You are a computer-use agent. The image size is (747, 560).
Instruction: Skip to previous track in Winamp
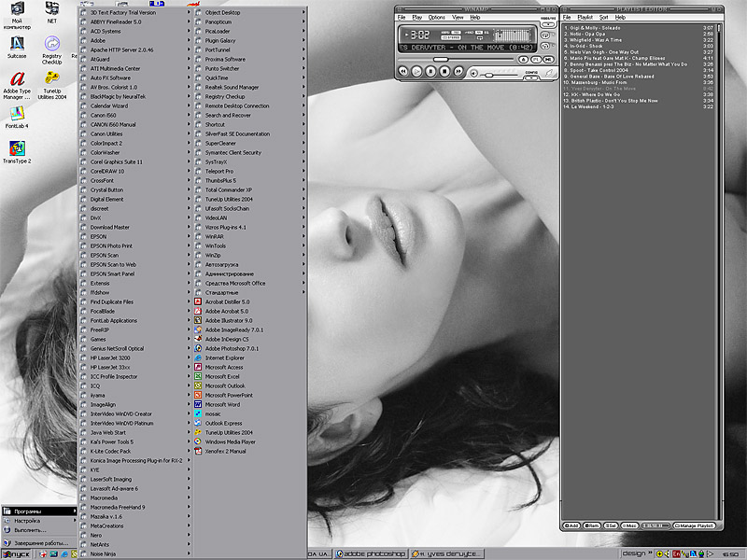[403, 72]
